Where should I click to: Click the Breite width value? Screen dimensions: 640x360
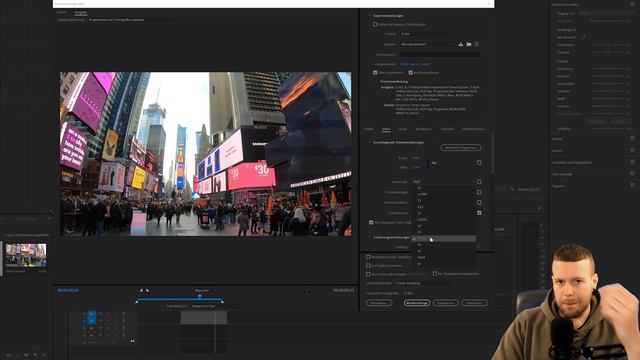(416, 158)
